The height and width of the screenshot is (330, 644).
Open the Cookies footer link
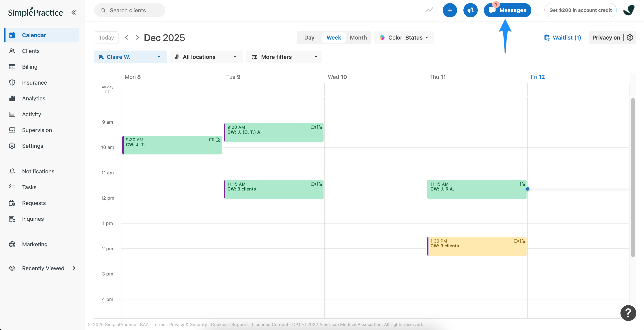(219, 324)
